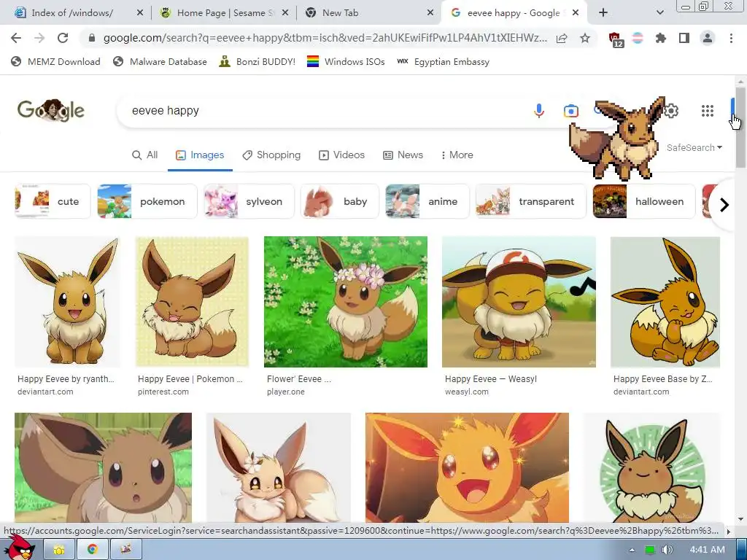
Task: Open Windows ISOs bookmark
Action: (346, 61)
